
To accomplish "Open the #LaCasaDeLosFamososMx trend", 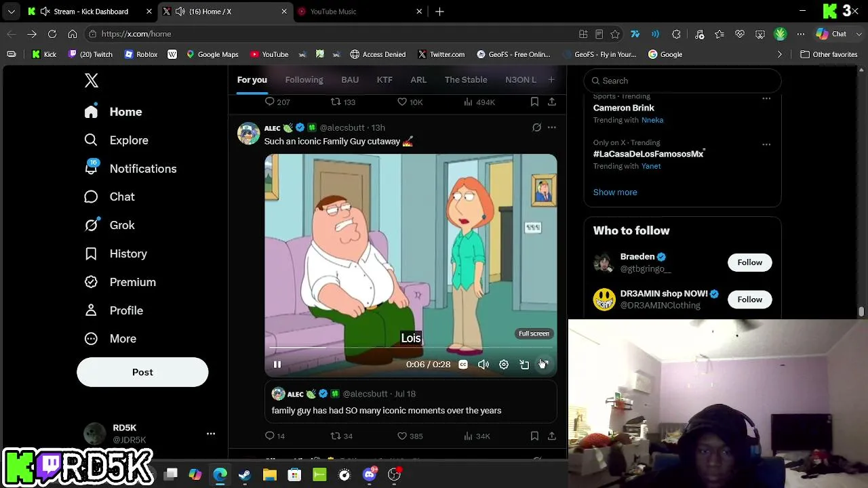I will 648,154.
